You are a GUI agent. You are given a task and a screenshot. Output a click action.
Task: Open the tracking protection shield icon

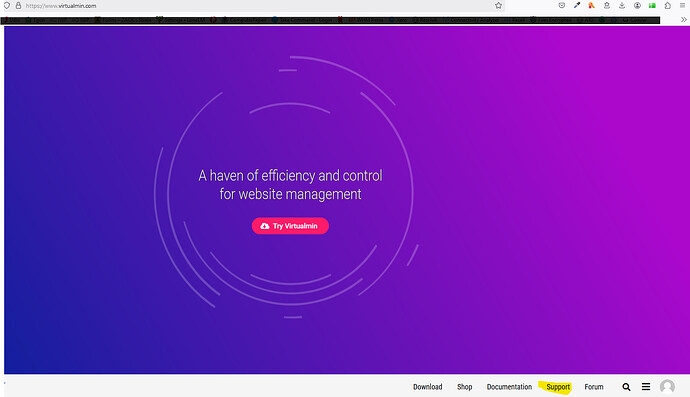pos(7,6)
